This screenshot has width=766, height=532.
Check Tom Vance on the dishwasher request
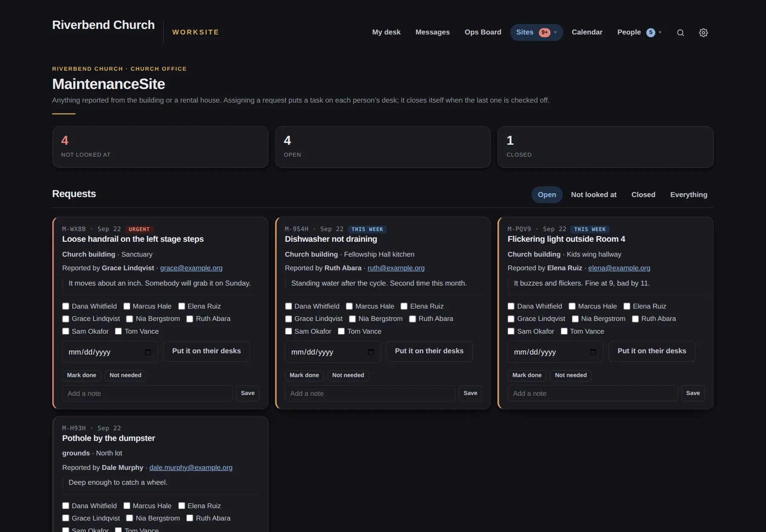341,331
